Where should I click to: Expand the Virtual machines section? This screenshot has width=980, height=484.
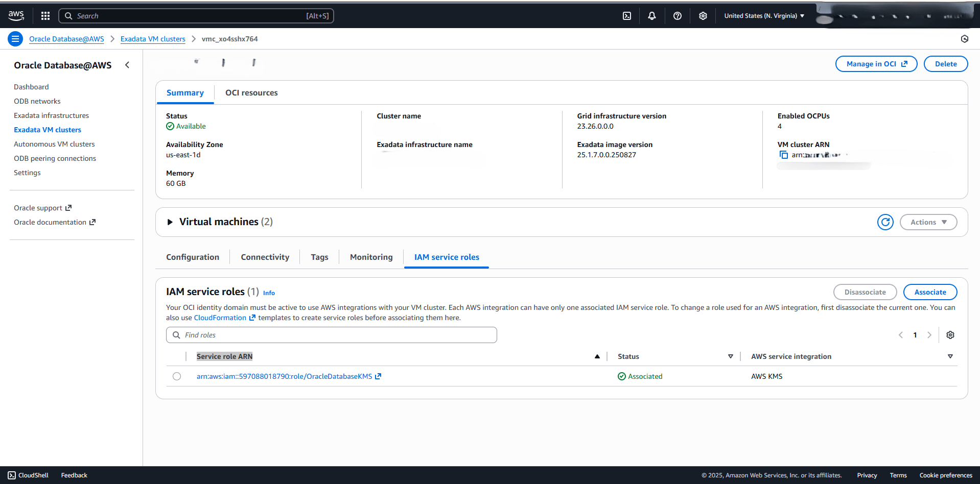170,222
